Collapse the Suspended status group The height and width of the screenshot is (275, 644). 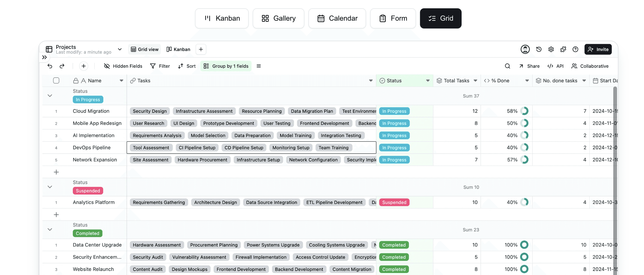tap(50, 187)
